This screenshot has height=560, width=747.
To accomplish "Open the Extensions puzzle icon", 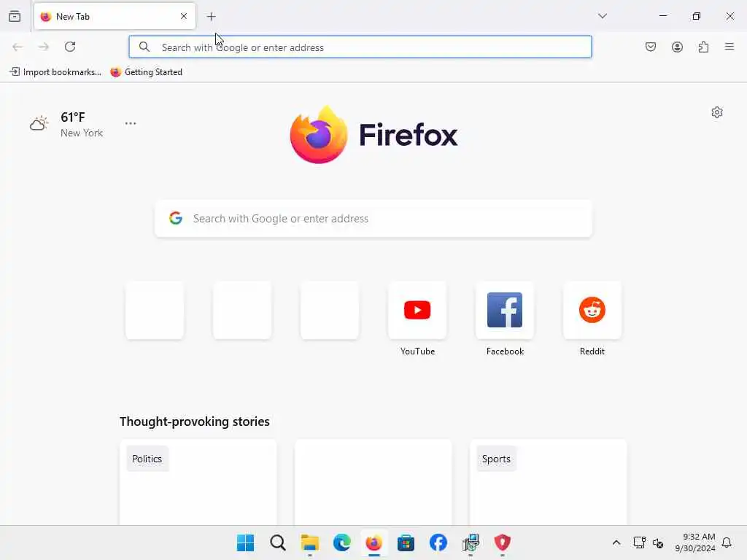I will click(x=703, y=47).
